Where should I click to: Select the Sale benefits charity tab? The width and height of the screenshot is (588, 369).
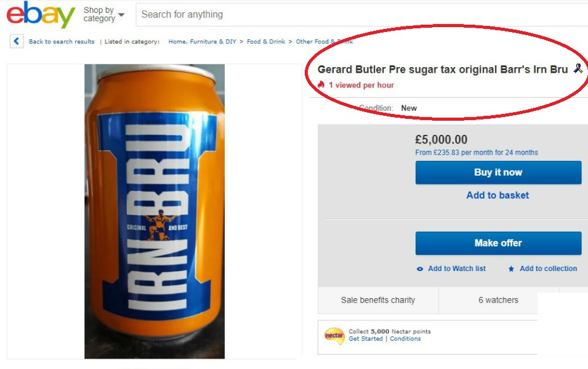(378, 300)
